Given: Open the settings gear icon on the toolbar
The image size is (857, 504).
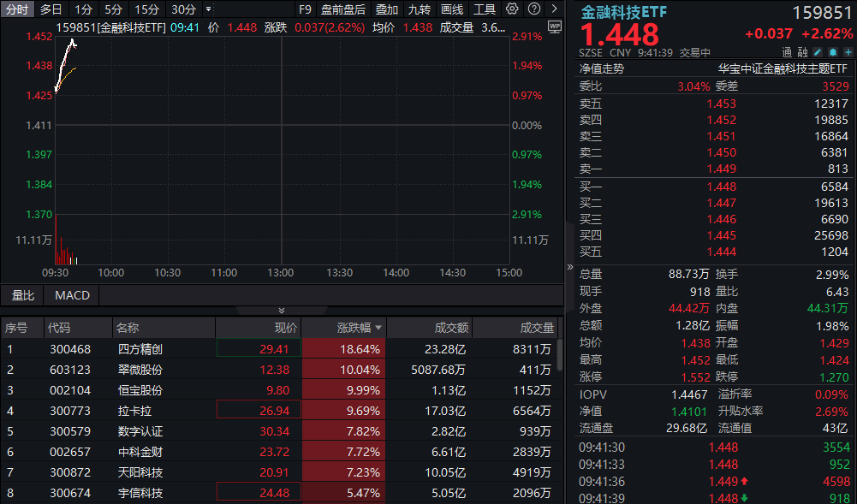Looking at the screenshot, I should coord(514,9).
